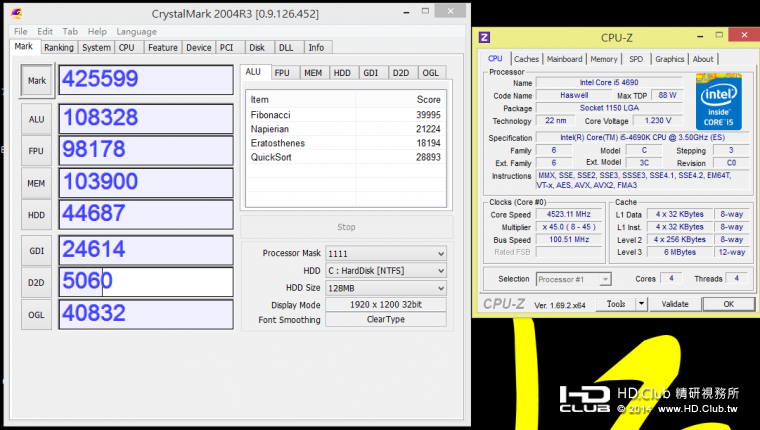Click the OK button in CPU-Z
Screen dimensions: 760x430
click(x=728, y=304)
